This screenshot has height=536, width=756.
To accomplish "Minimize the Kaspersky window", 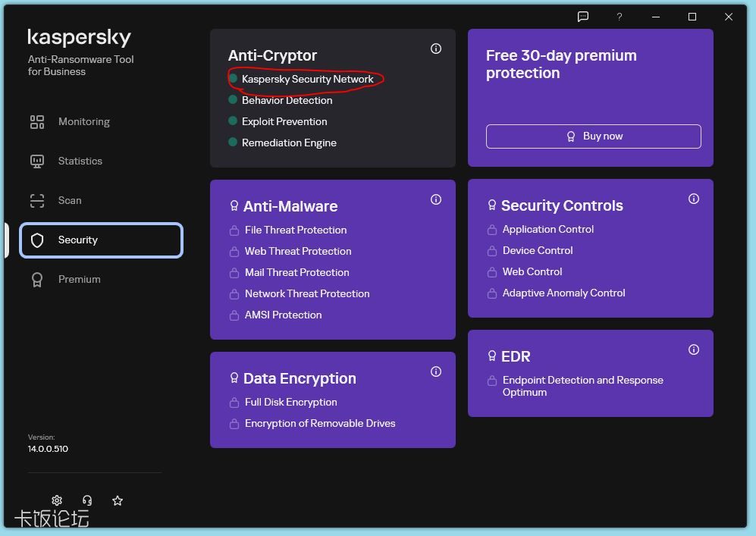I will [656, 17].
